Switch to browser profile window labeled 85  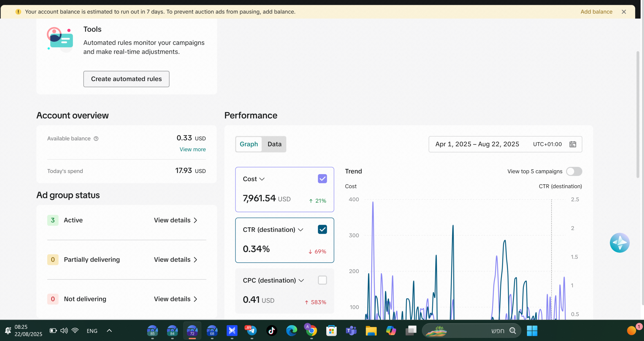point(152,331)
